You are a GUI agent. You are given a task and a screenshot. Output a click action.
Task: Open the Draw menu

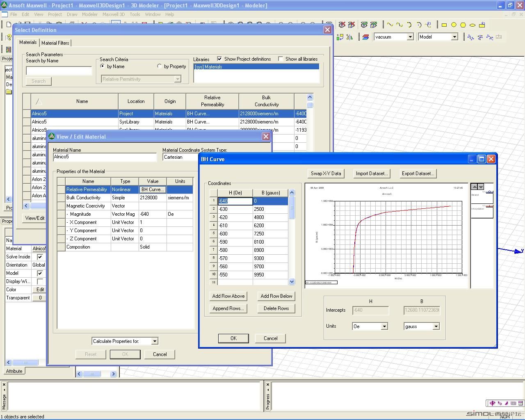click(72, 14)
